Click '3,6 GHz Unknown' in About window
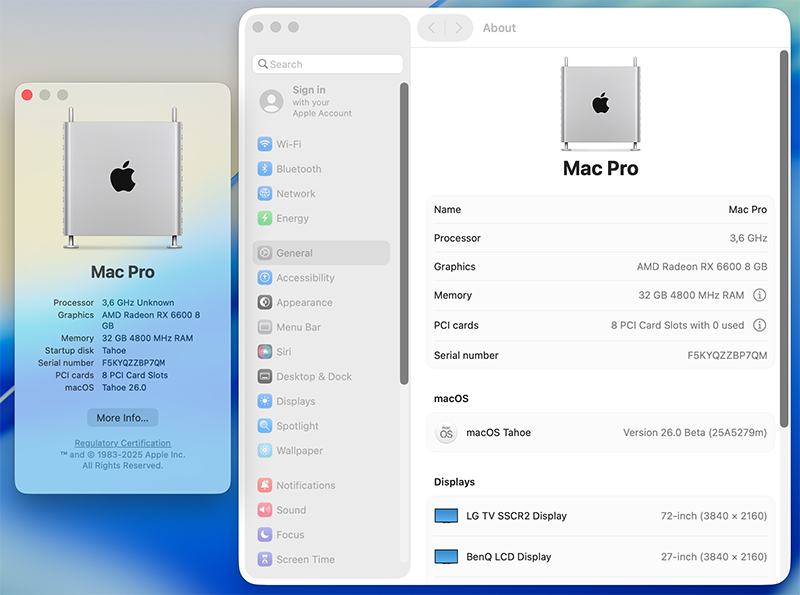The image size is (800, 595). 138,303
